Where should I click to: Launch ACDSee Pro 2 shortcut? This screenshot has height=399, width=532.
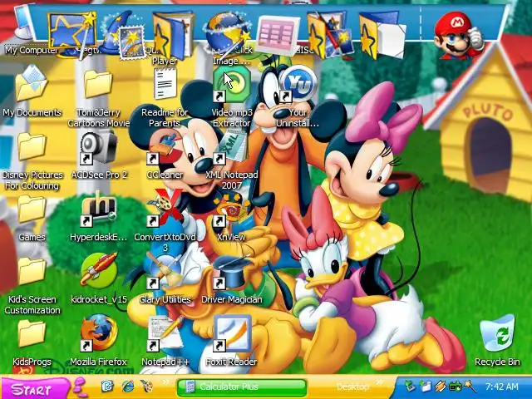pos(98,146)
